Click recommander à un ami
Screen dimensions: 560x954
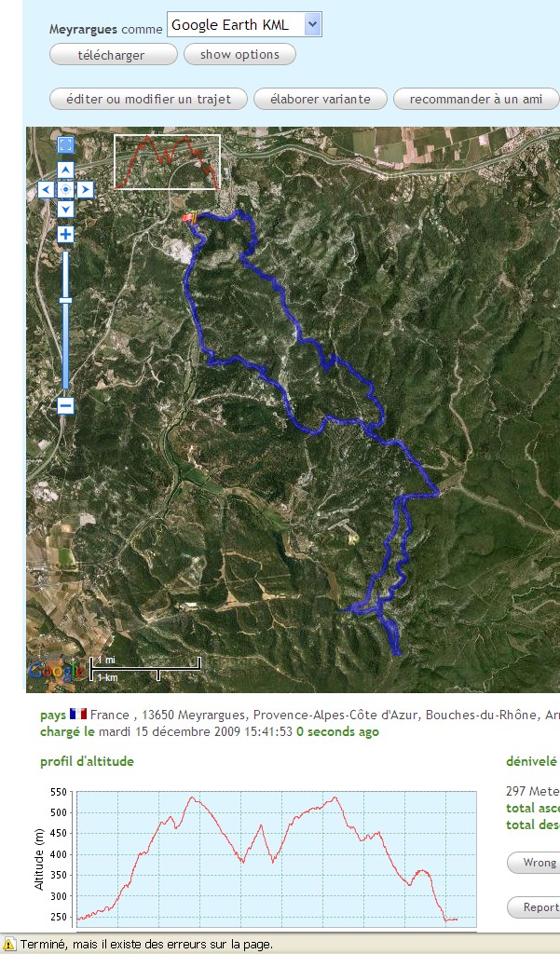pyautogui.click(x=476, y=99)
